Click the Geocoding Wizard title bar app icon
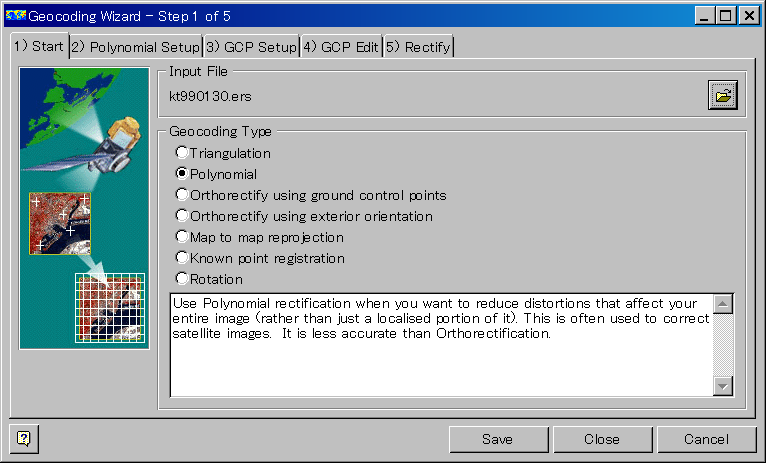 tap(16, 16)
